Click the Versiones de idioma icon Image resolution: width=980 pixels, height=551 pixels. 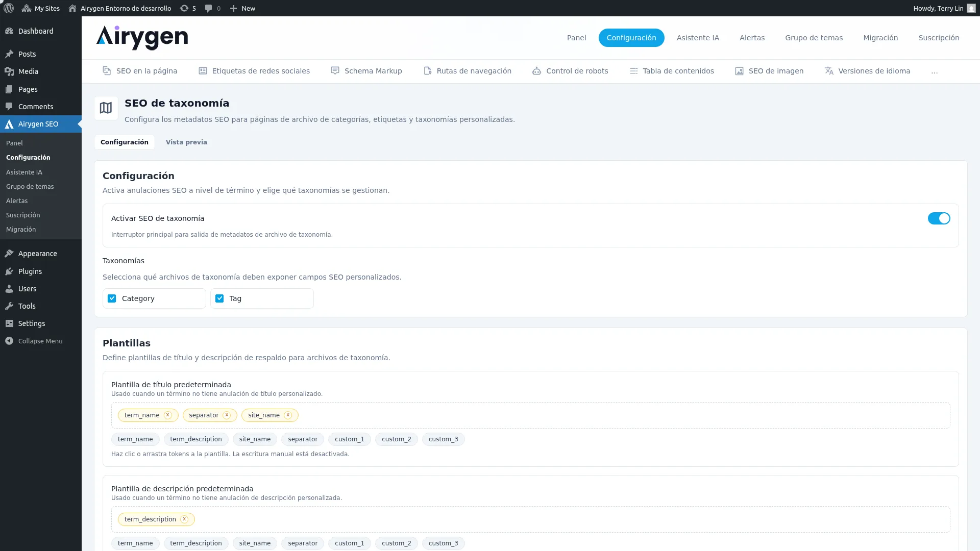pyautogui.click(x=829, y=71)
